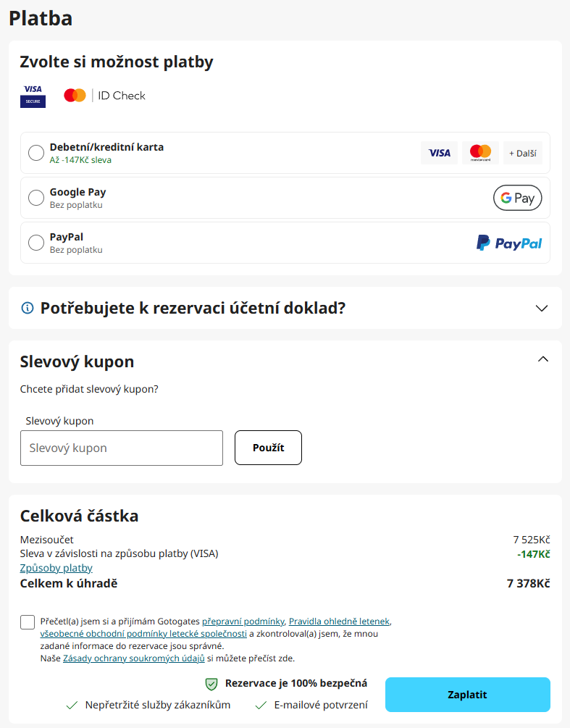Open the Způsoby platby link
The height and width of the screenshot is (728, 570).
click(56, 568)
